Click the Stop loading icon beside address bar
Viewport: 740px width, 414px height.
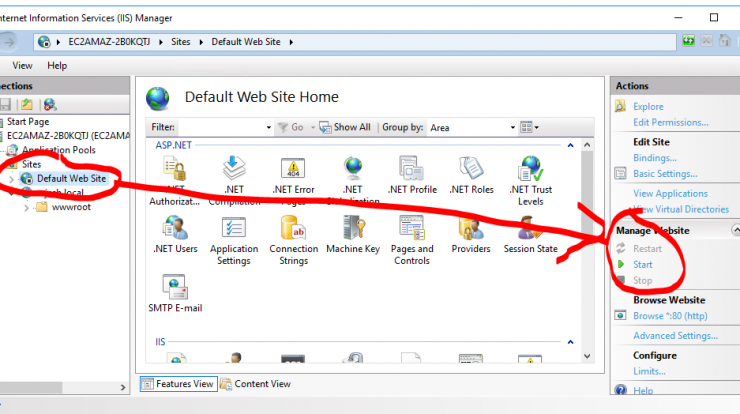706,41
